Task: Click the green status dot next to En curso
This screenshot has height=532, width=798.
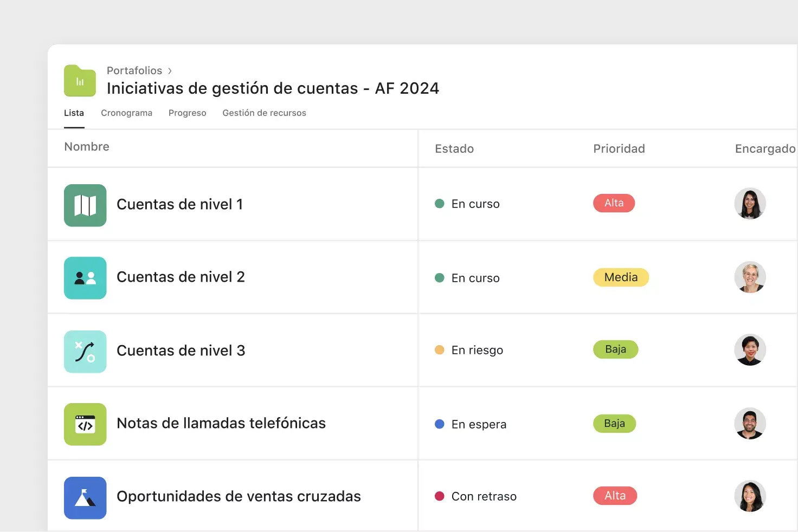Action: pyautogui.click(x=440, y=204)
